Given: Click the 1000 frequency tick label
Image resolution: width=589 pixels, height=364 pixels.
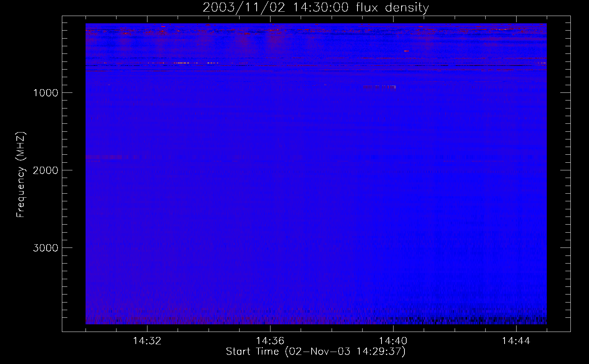Looking at the screenshot, I should pos(46,93).
